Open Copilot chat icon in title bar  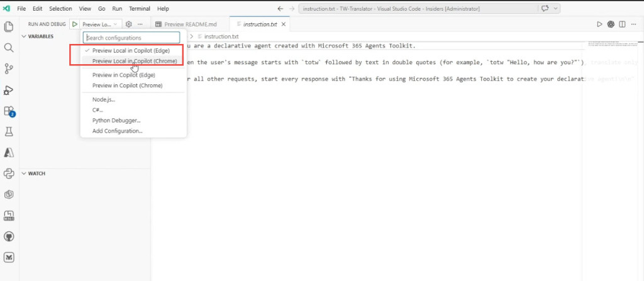click(545, 9)
